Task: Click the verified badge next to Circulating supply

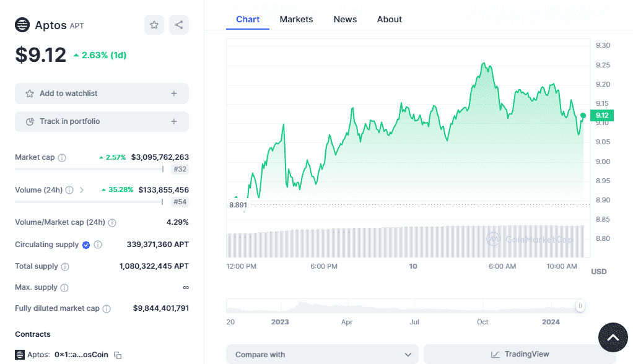Action: click(x=86, y=245)
